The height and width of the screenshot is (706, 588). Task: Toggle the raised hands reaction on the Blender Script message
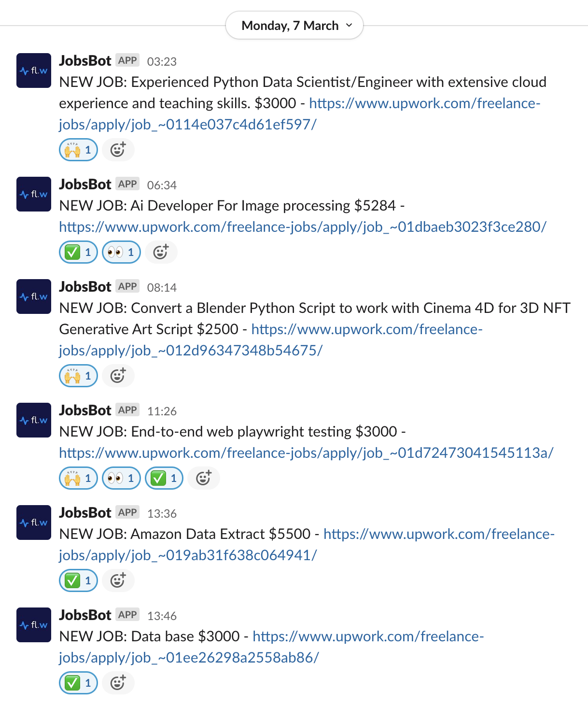[x=78, y=375]
